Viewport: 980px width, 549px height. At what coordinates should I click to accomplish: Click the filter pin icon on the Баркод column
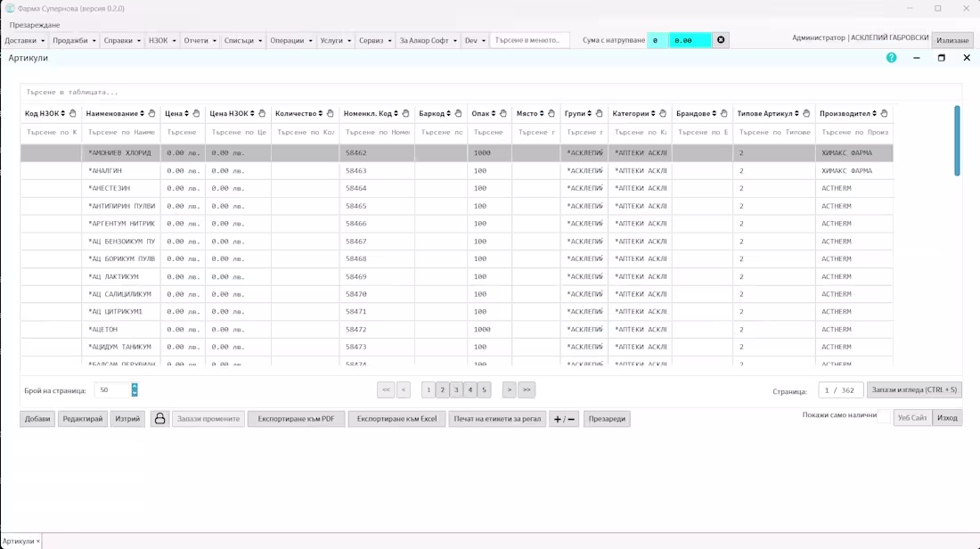pyautogui.click(x=457, y=113)
